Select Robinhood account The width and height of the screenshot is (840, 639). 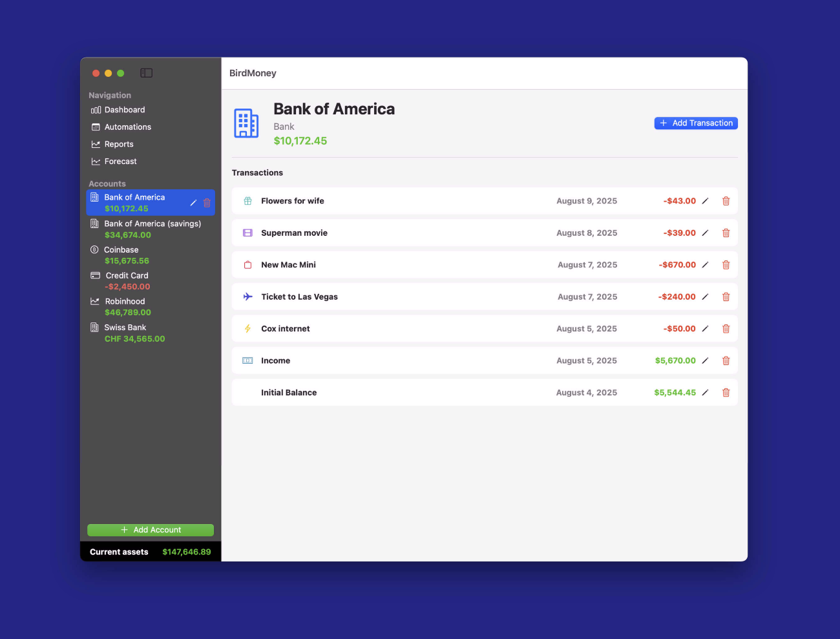pos(151,306)
